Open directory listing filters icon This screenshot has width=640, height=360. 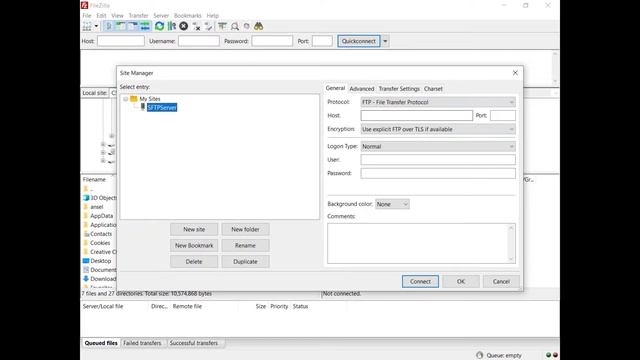pyautogui.click(x=222, y=27)
